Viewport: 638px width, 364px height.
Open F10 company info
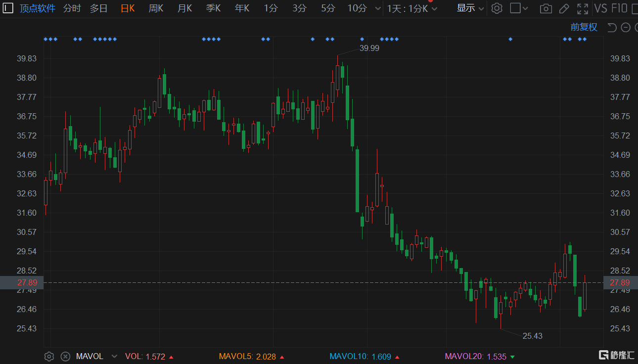coord(619,8)
